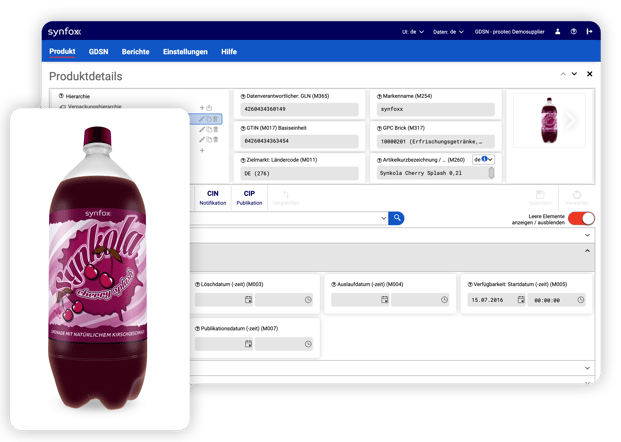Toggle Leere Elemente anzeigen / ausblenden switch
The image size is (621, 442).
pyautogui.click(x=581, y=218)
